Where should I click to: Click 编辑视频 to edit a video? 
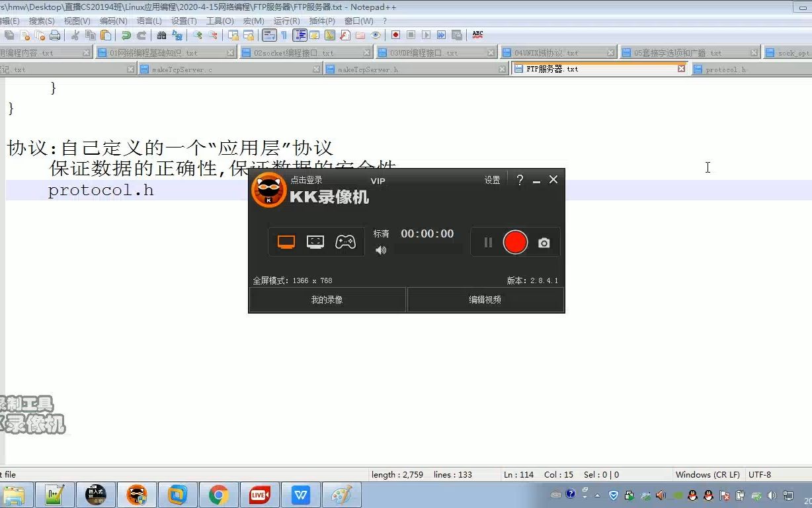coord(485,300)
